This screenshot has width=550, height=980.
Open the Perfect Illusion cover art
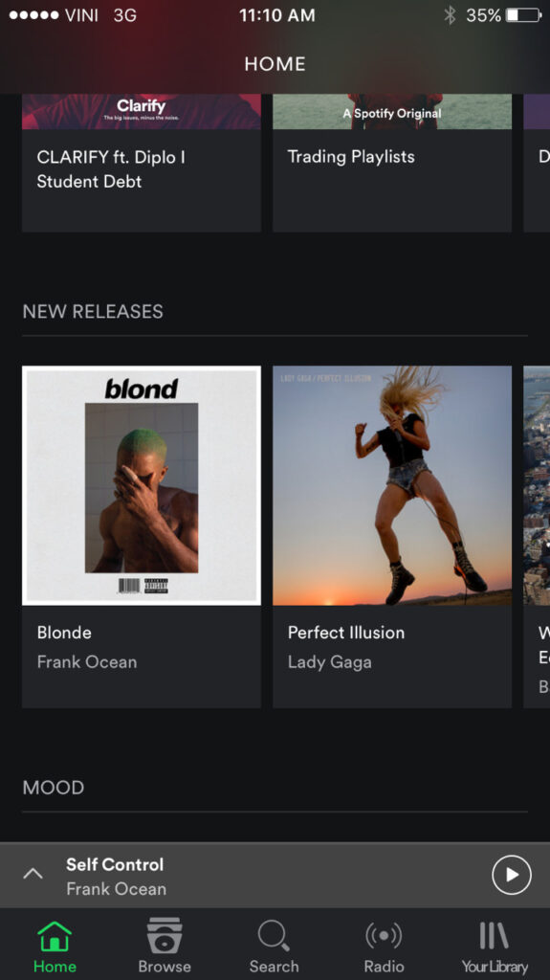point(392,485)
